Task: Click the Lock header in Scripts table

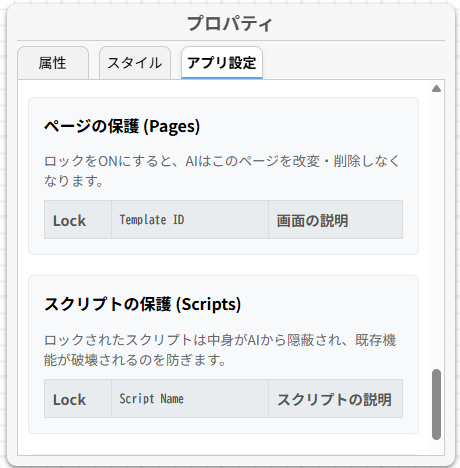Action: (x=78, y=398)
